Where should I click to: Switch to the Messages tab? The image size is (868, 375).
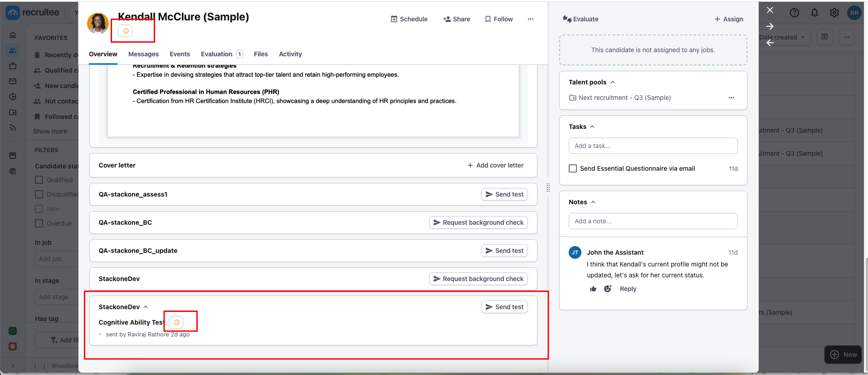(143, 54)
